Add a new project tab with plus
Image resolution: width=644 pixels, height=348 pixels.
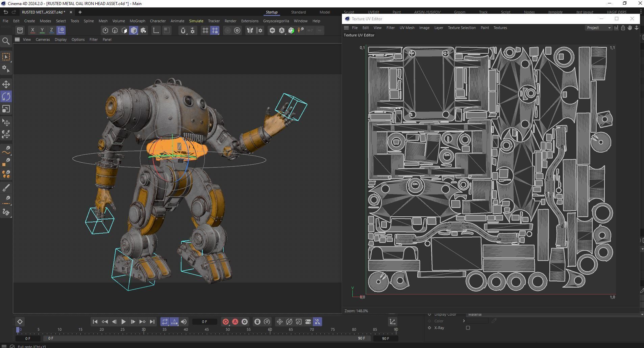(80, 12)
